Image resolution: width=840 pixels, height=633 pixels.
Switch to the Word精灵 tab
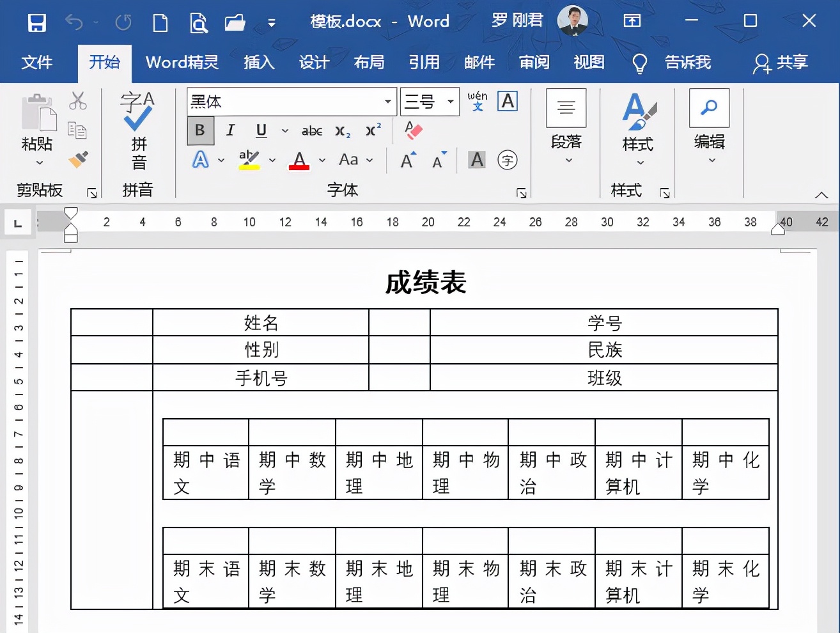[182, 62]
